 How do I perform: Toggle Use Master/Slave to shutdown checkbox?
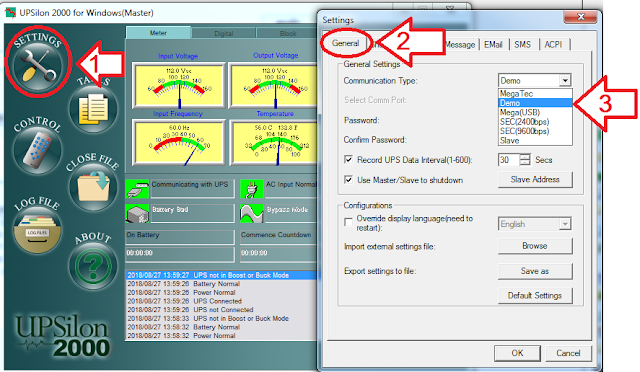click(349, 180)
